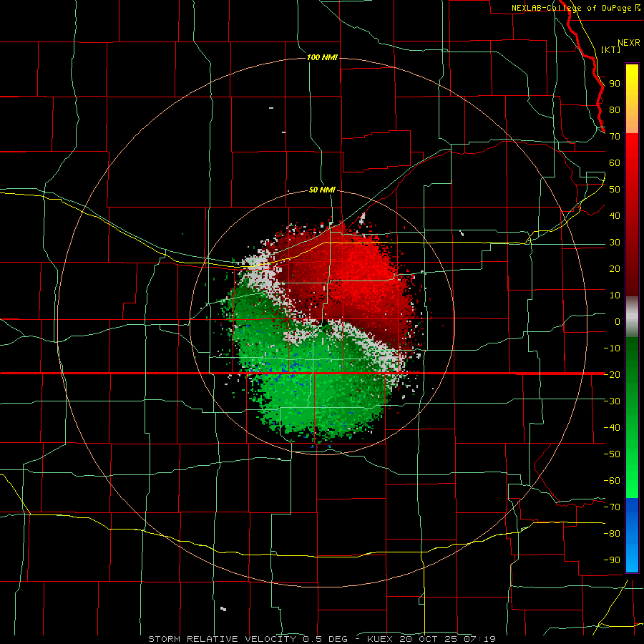Click the -40 value on the velocity scale
This screenshot has height=644, width=644.
coord(612,428)
